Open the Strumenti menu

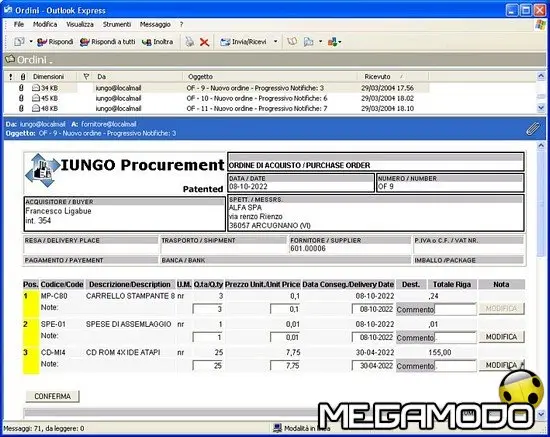117,24
